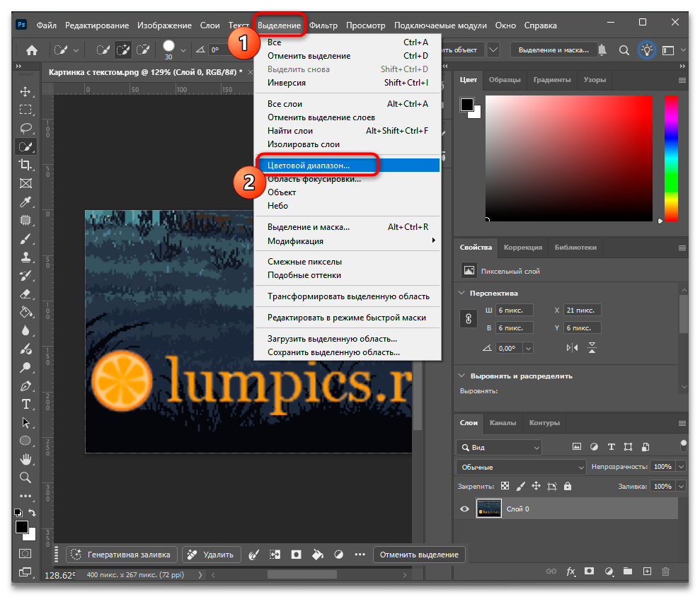Select the Move tool
The width and height of the screenshot is (700, 597).
coord(25,91)
